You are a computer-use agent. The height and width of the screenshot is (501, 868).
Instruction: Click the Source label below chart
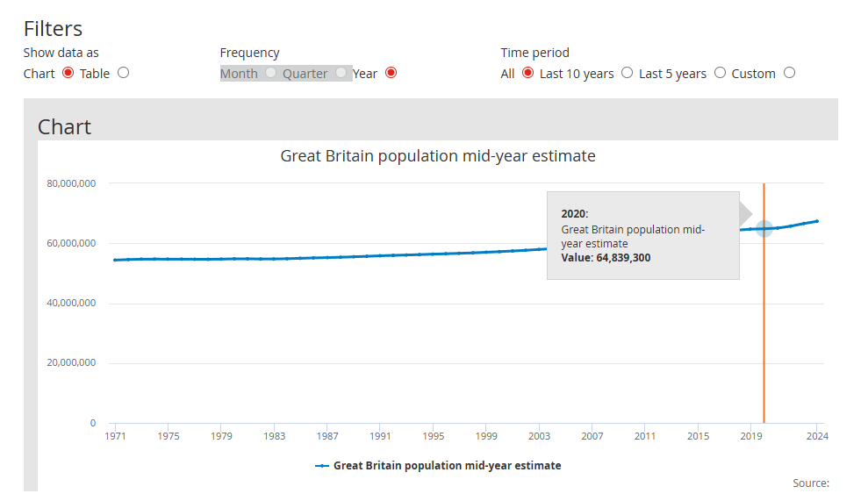pyautogui.click(x=810, y=483)
